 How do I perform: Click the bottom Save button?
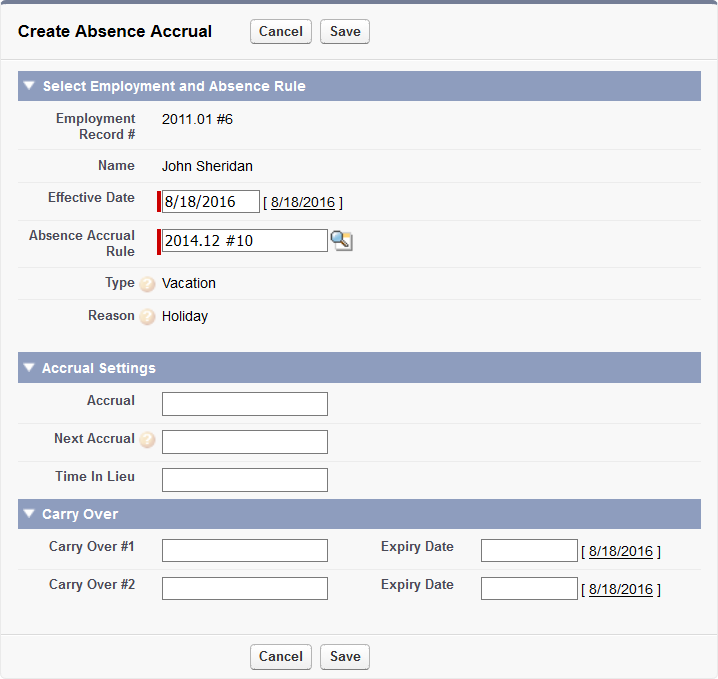pos(345,656)
